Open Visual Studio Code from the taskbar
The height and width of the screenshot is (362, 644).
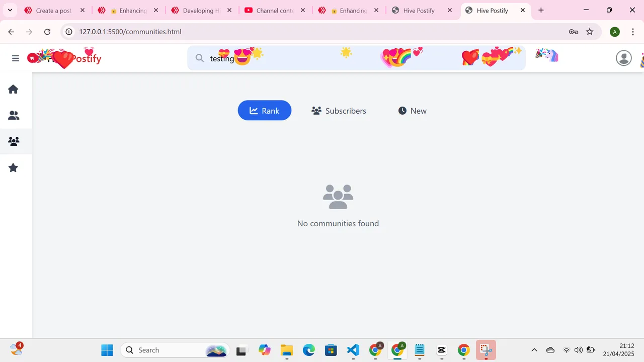click(x=353, y=350)
